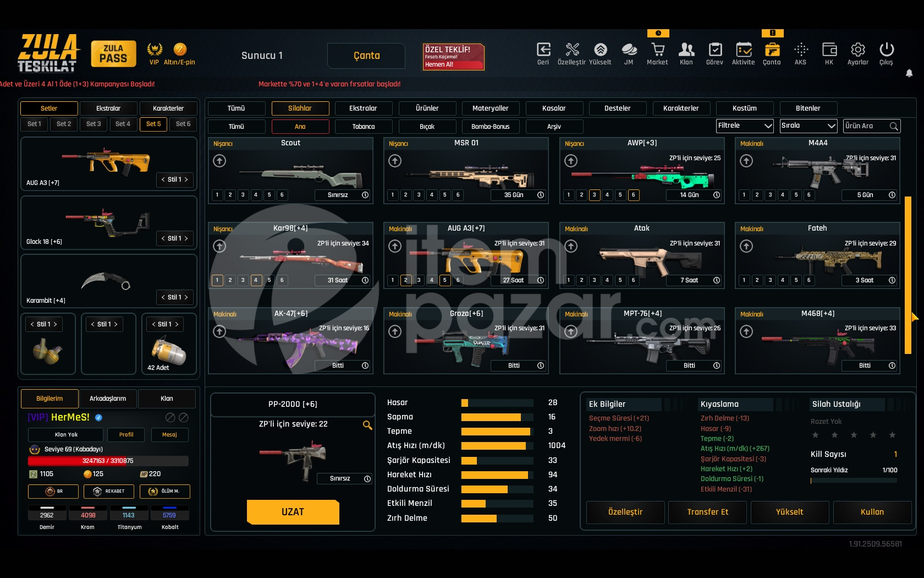Switch to Arkadaşlarım tab
The width and height of the screenshot is (924, 578).
click(x=108, y=399)
